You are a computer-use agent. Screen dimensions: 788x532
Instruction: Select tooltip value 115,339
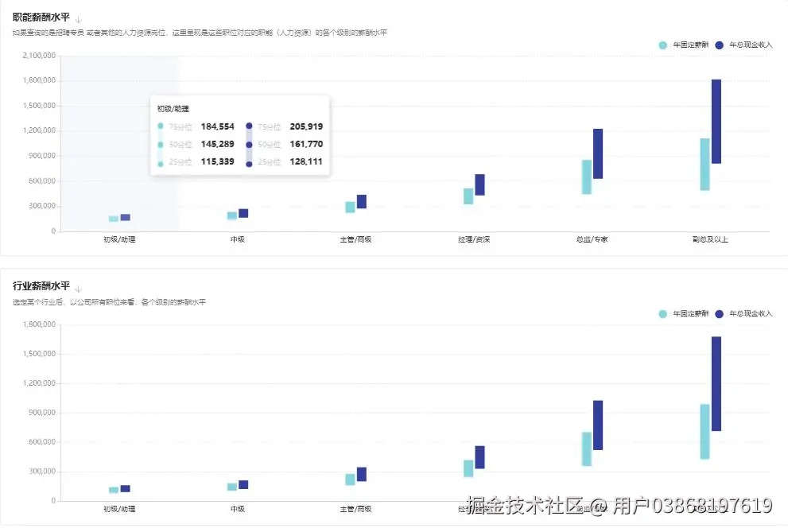tap(218, 161)
